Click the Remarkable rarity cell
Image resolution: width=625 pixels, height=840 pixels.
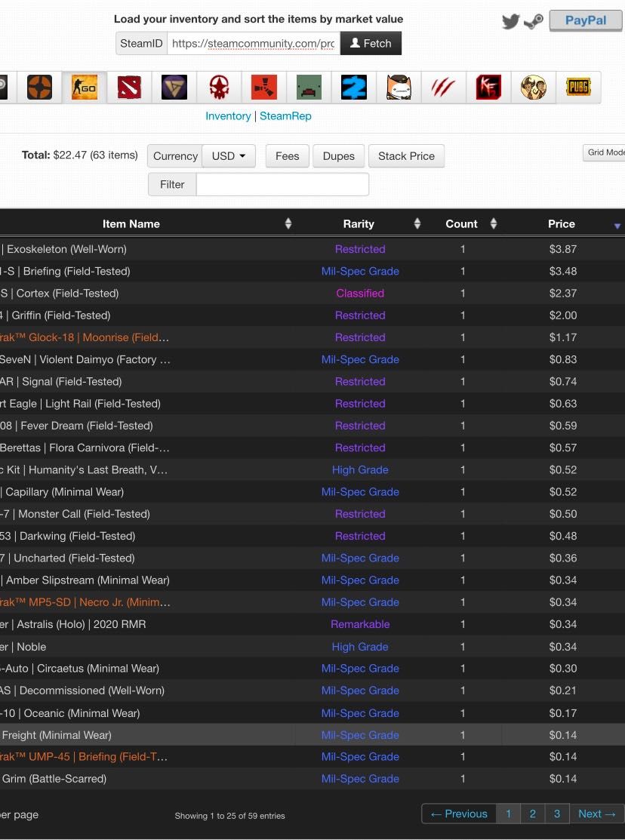coord(360,624)
